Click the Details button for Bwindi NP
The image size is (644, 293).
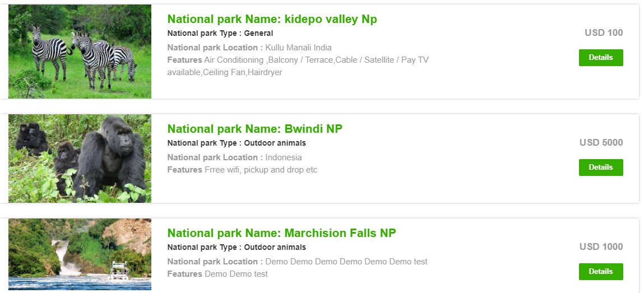pos(600,168)
